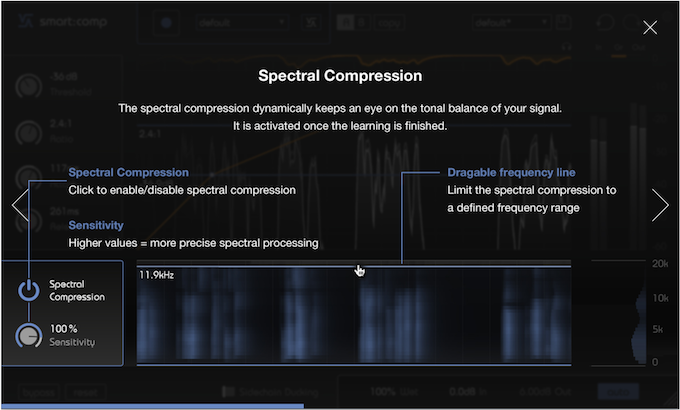The image size is (680, 410).
Task: Click the 11.9kHz frequency label
Action: 157,275
